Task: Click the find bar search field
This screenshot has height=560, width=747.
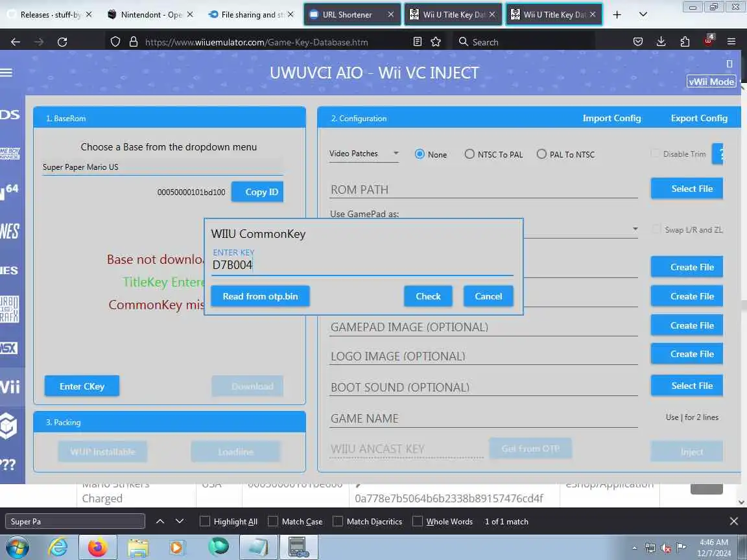Action: pos(75,521)
